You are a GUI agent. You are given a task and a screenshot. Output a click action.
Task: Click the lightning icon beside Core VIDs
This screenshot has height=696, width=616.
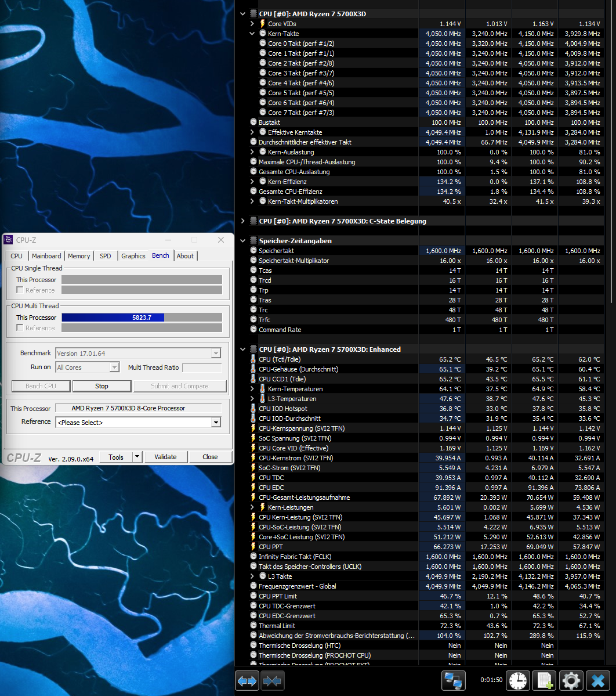tap(263, 24)
